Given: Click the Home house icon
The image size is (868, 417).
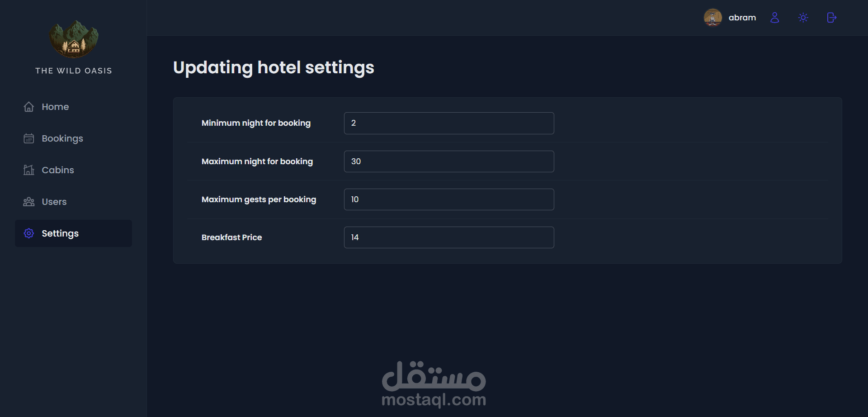Looking at the screenshot, I should (29, 107).
